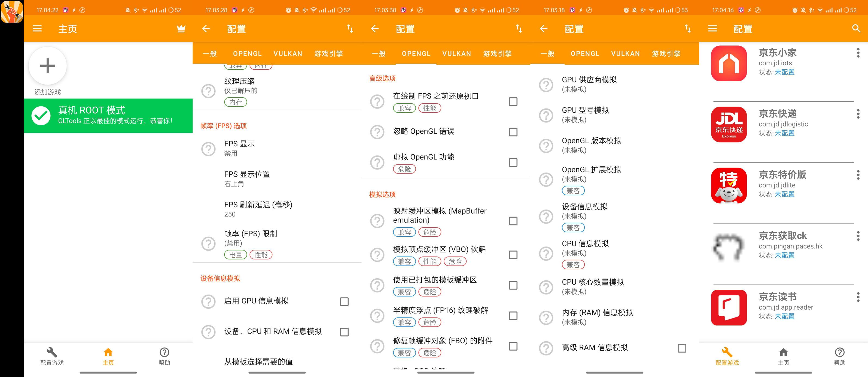
Task: Toggle 高级 RAM 信息模拟 checkbox
Action: click(x=682, y=348)
